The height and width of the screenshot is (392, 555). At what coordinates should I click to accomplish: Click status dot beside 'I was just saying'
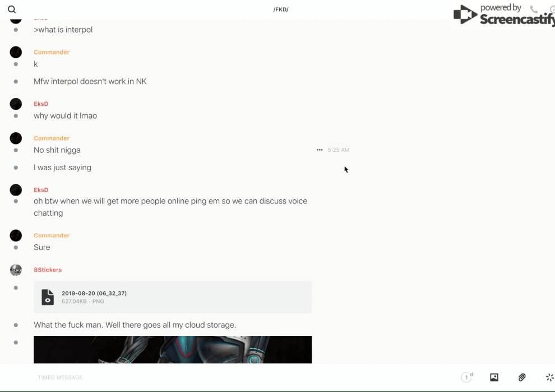pos(16,167)
